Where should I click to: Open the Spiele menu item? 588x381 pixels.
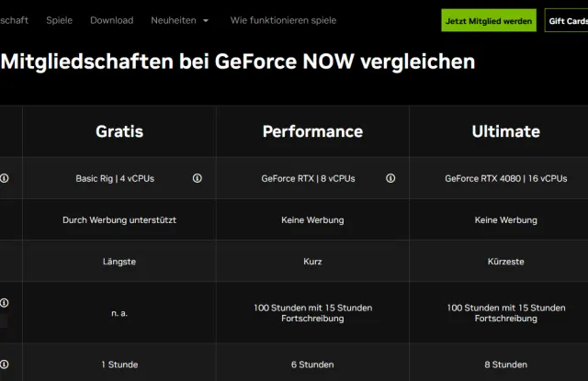coord(60,20)
